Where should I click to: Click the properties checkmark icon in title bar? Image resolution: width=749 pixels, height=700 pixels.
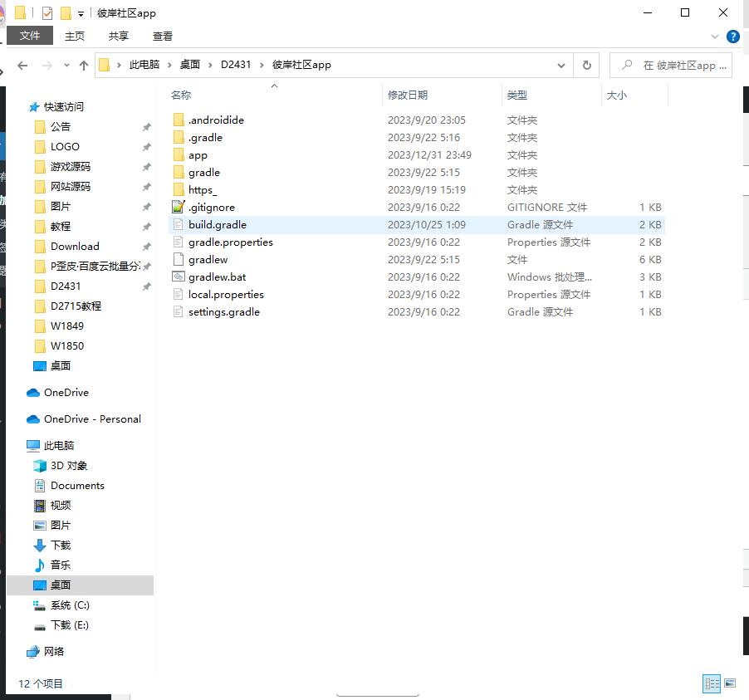47,13
